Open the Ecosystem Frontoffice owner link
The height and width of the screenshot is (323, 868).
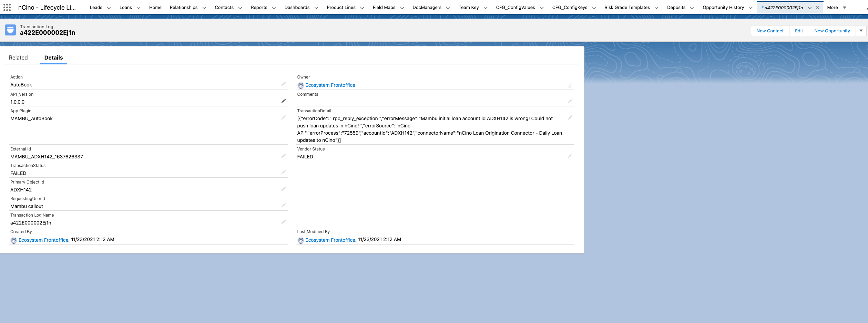point(330,85)
